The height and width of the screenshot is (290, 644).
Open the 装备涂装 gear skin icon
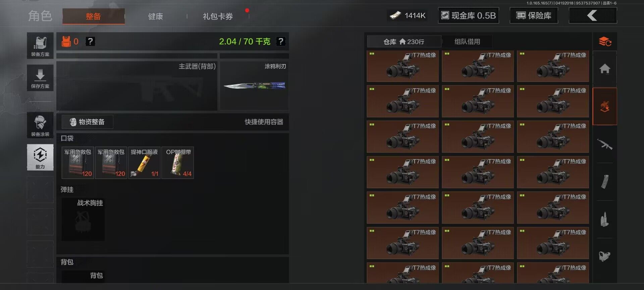pos(40,125)
